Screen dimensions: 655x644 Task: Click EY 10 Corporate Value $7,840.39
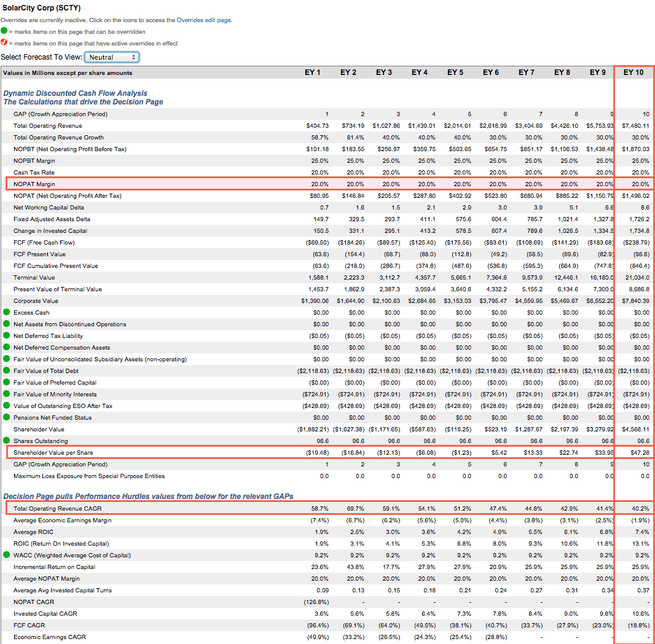tap(635, 301)
